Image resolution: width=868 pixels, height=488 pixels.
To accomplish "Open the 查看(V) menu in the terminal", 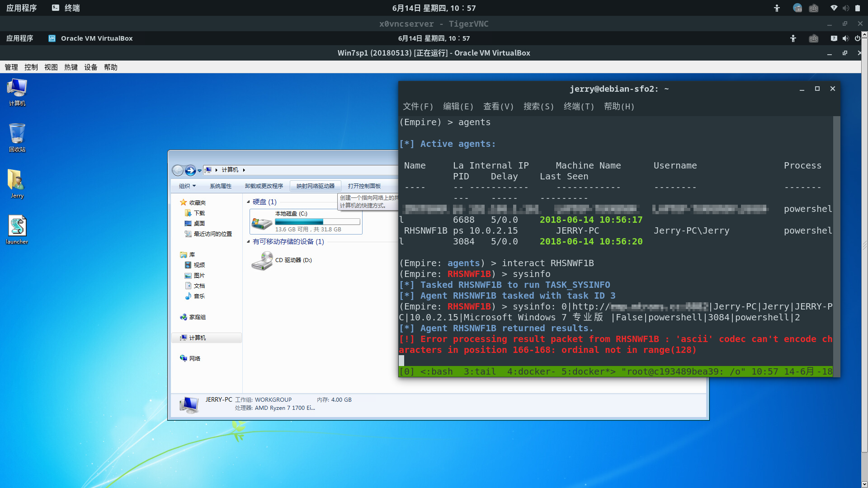I will 498,107.
